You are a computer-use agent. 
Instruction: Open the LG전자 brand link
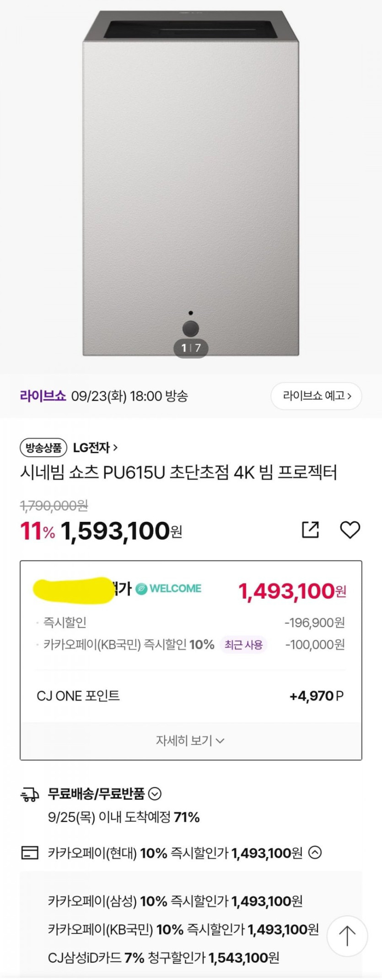[95, 448]
